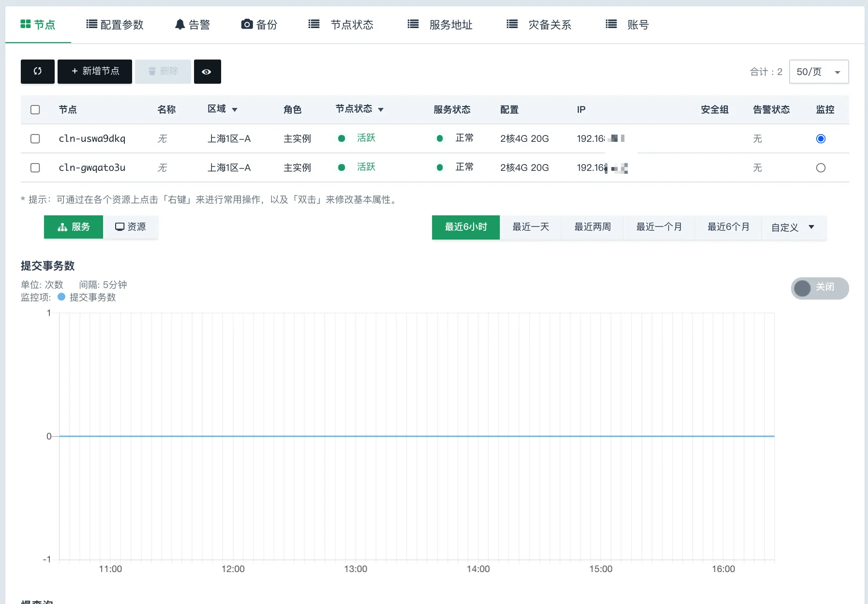Image resolution: width=868 pixels, height=604 pixels.
Task: Select monitoring radio for cln-gwqato3u
Action: coord(821,168)
